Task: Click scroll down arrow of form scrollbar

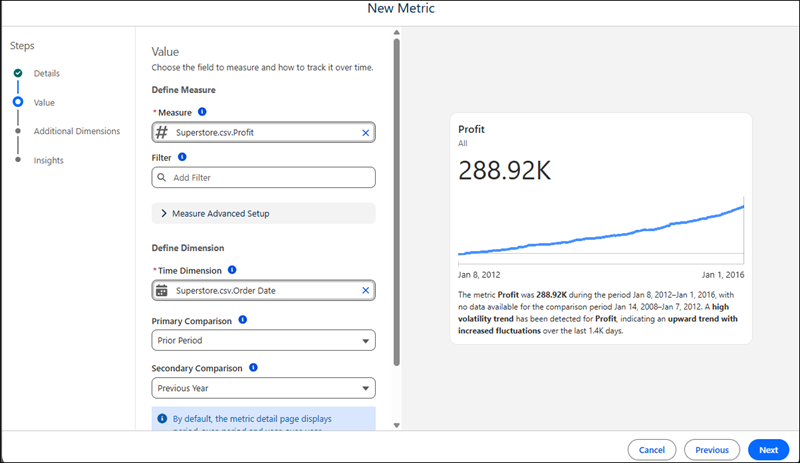Action: 396,425
